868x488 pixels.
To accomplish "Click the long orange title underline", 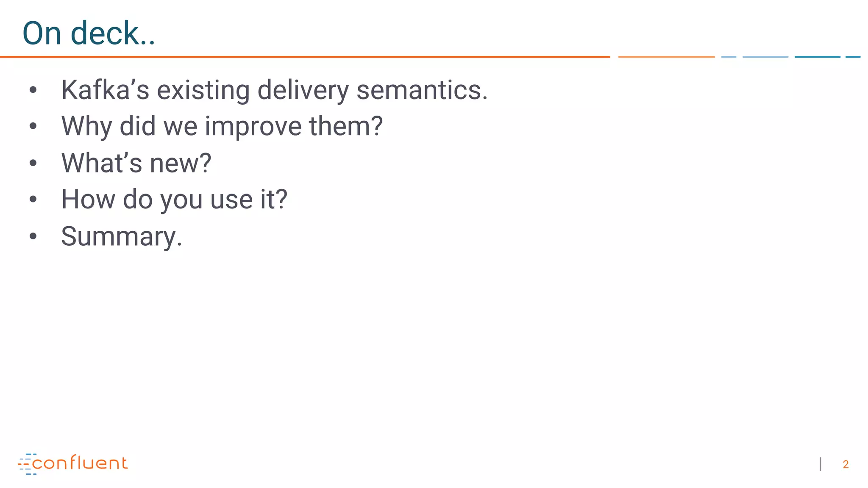I will click(305, 57).
